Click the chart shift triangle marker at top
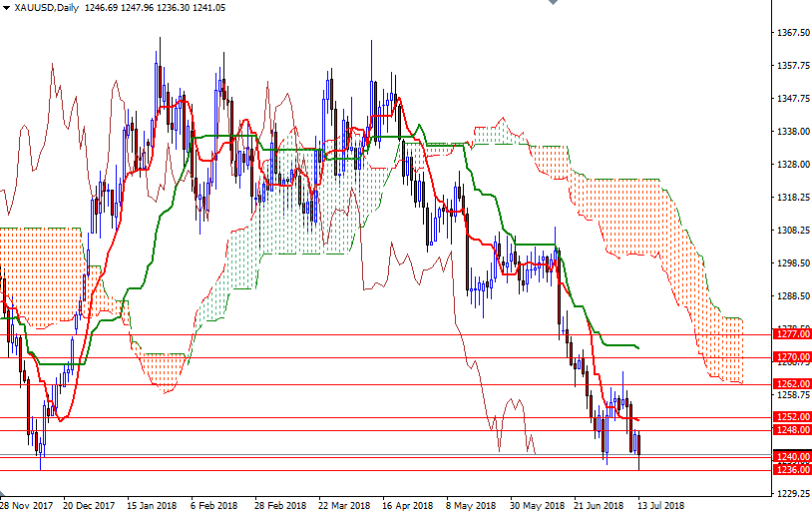Screen dimensions: 812x513 click(553, 2)
